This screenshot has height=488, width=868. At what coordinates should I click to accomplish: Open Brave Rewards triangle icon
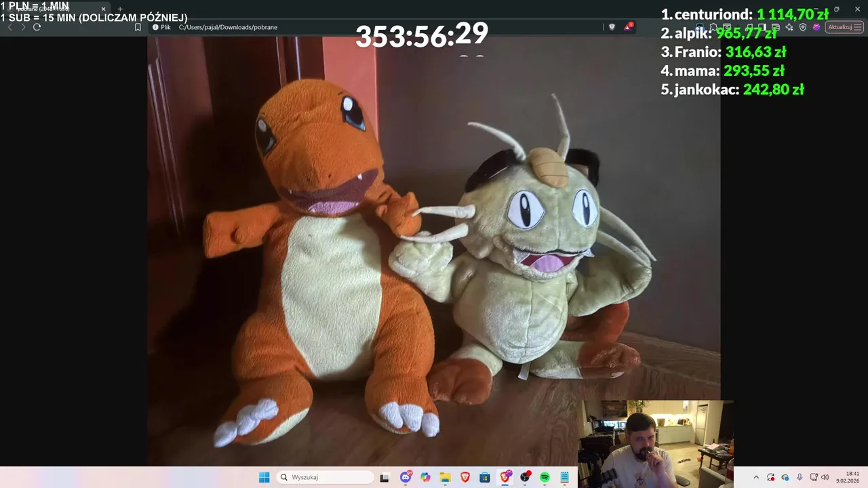(629, 27)
